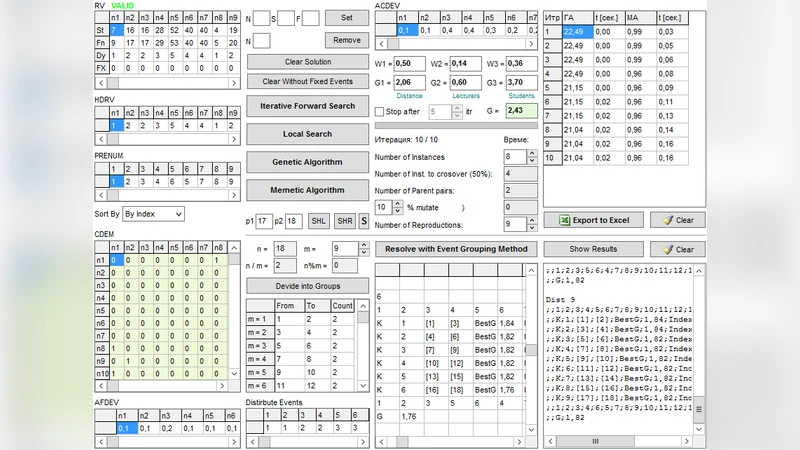This screenshot has width=800, height=450.
Task: Click the SHR shift-right button
Action: (344, 220)
